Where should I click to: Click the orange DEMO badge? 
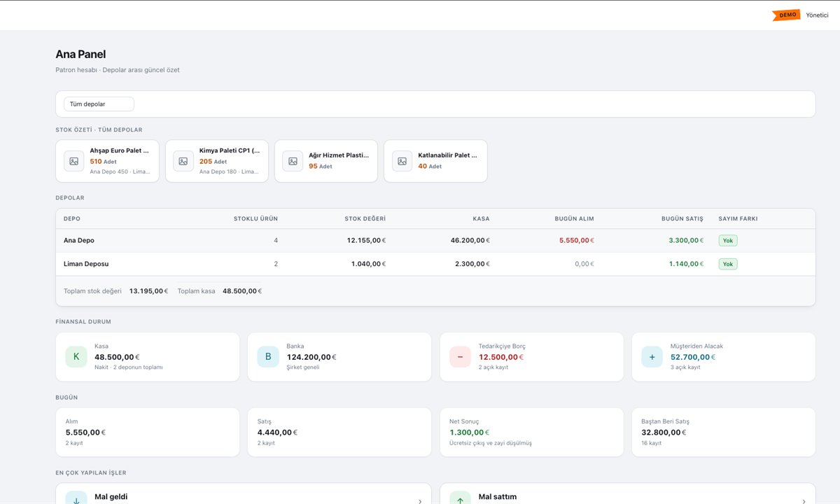point(786,15)
